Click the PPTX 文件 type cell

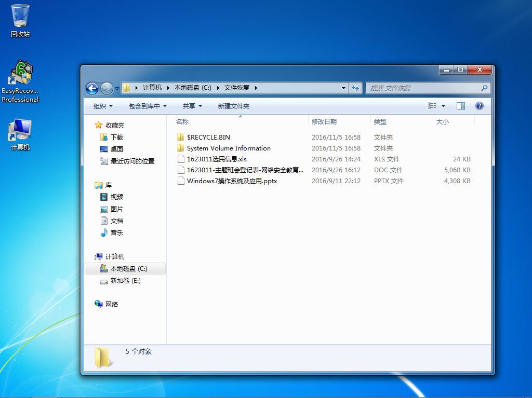tap(389, 181)
